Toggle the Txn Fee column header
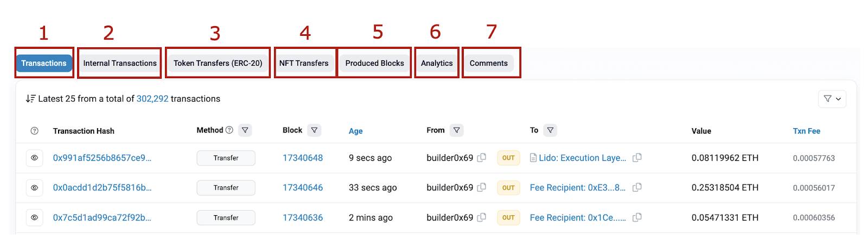Image resolution: width=868 pixels, height=245 pixels. [807, 131]
